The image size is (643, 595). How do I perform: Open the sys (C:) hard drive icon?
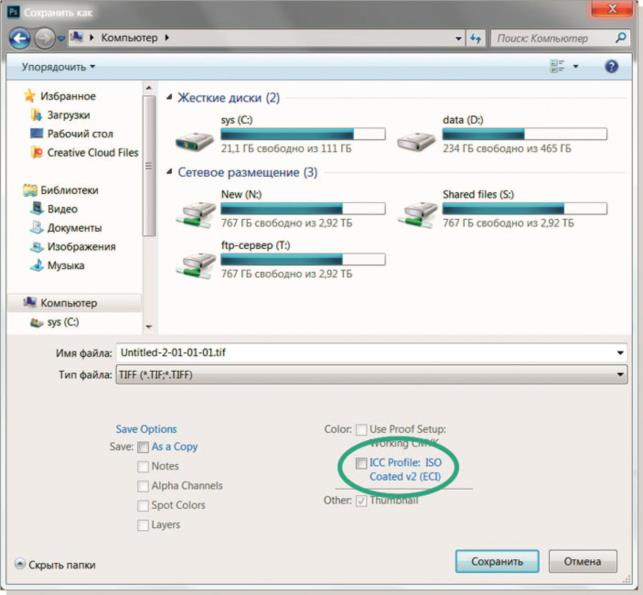click(194, 140)
